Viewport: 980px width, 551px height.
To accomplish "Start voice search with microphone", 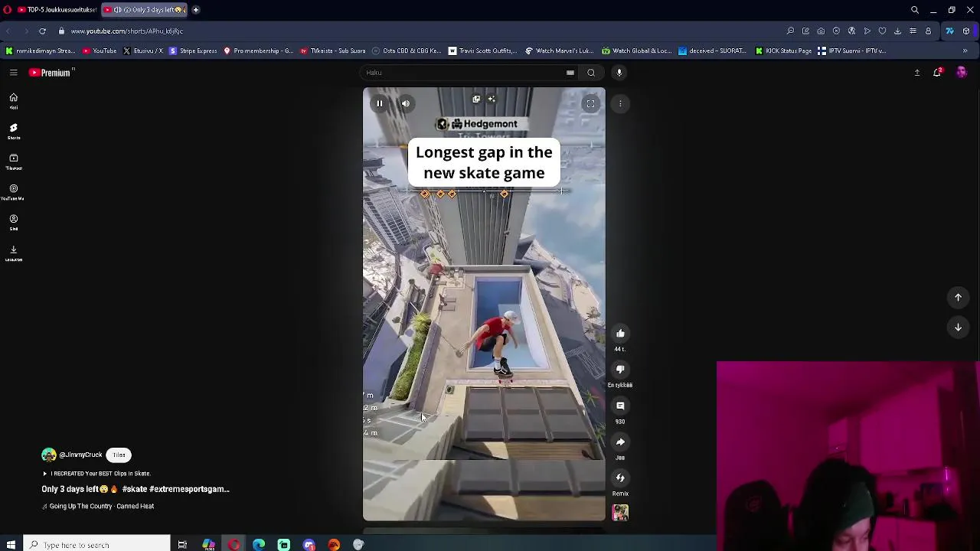I will 619,73.
